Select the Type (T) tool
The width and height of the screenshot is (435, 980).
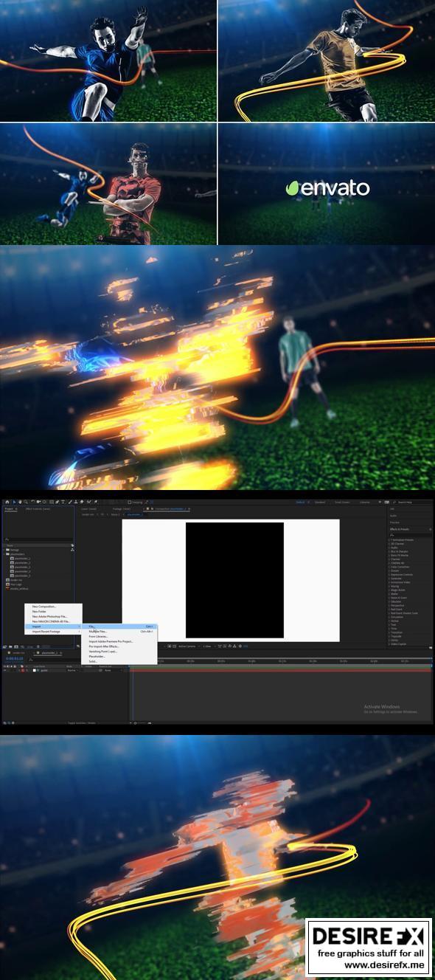click(x=63, y=502)
